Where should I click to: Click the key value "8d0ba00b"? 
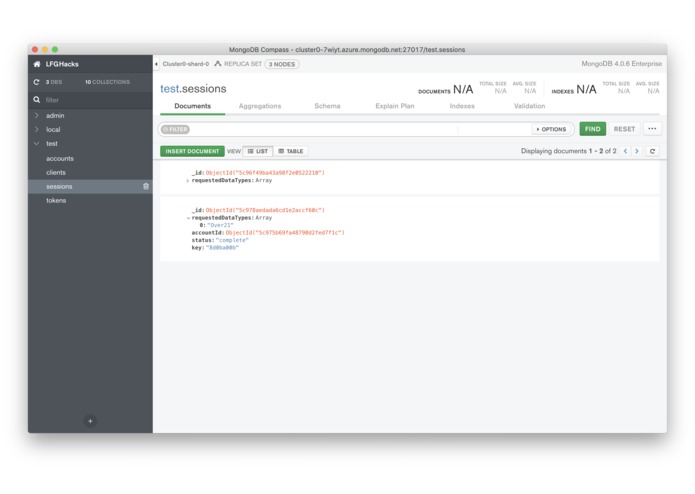(x=222, y=248)
